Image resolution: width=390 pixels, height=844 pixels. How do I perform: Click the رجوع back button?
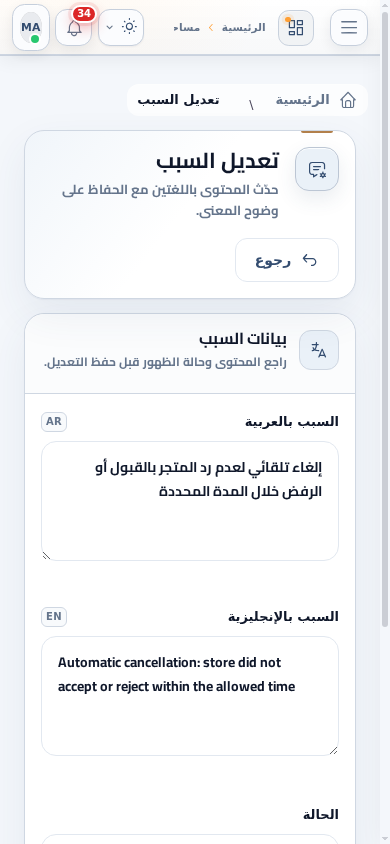[x=287, y=260]
